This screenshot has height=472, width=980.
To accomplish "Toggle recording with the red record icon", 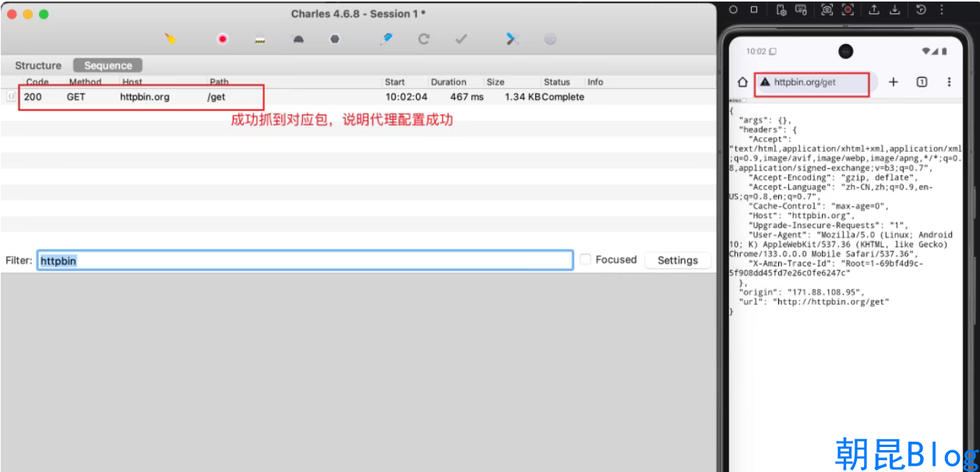I will click(x=222, y=39).
